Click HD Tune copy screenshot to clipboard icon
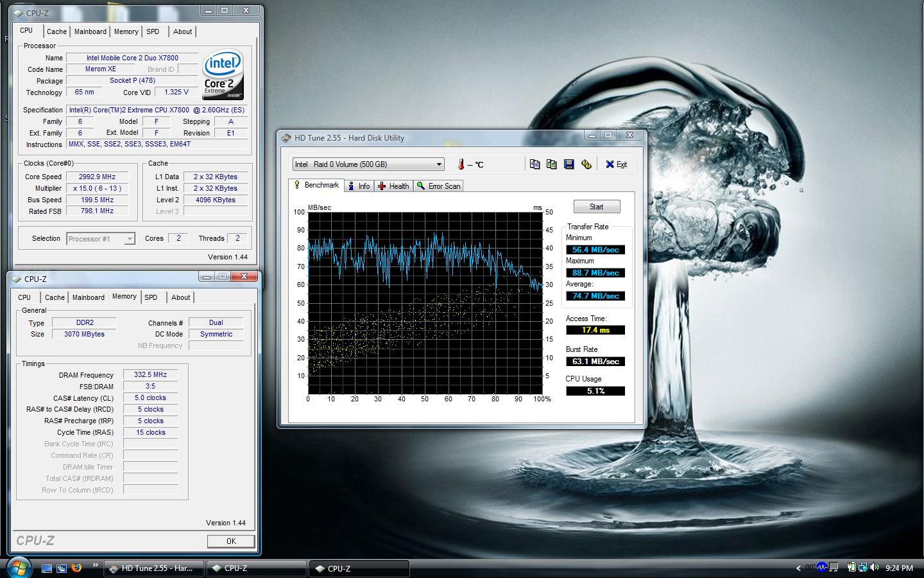924x578 pixels. click(551, 164)
